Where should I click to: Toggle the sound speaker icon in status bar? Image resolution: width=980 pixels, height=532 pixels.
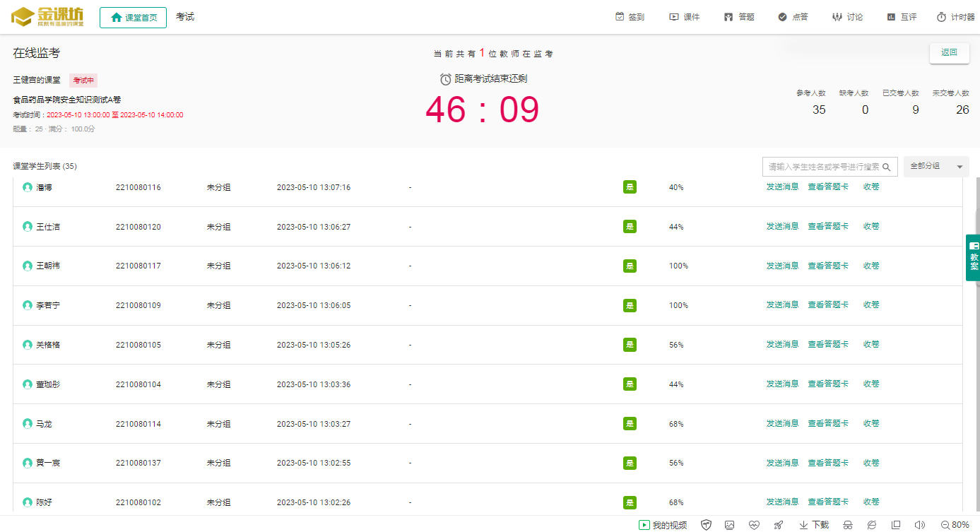(x=919, y=525)
